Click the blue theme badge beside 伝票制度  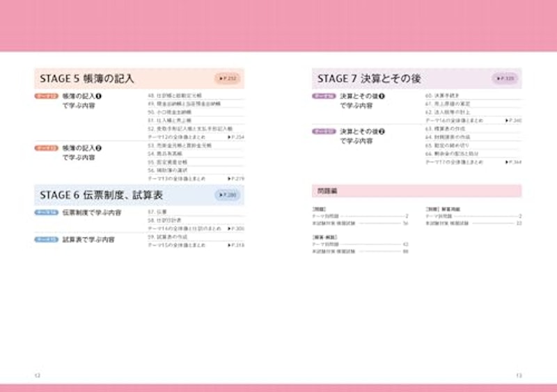coord(46,212)
